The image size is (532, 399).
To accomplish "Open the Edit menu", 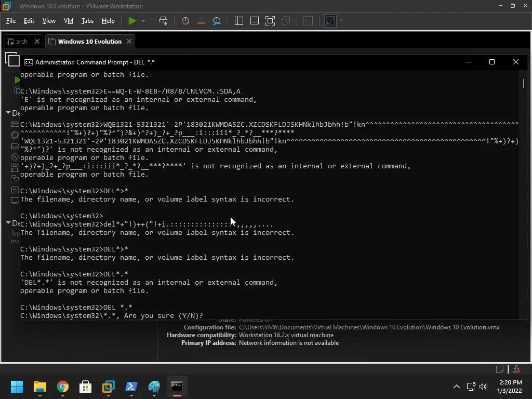I will (x=29, y=21).
